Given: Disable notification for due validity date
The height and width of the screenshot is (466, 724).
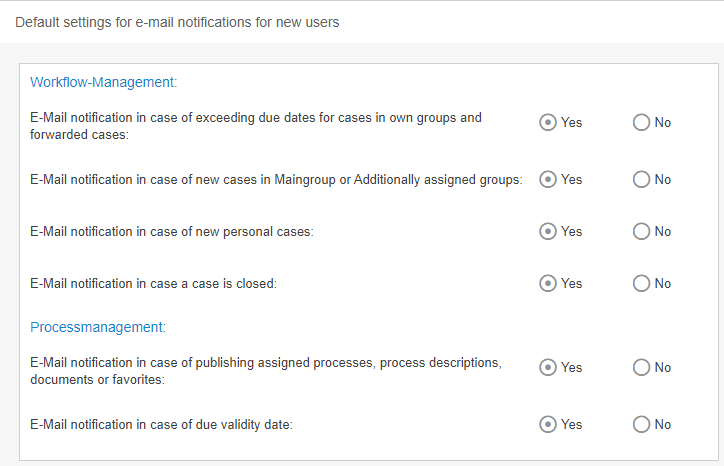Looking at the screenshot, I should [x=642, y=424].
